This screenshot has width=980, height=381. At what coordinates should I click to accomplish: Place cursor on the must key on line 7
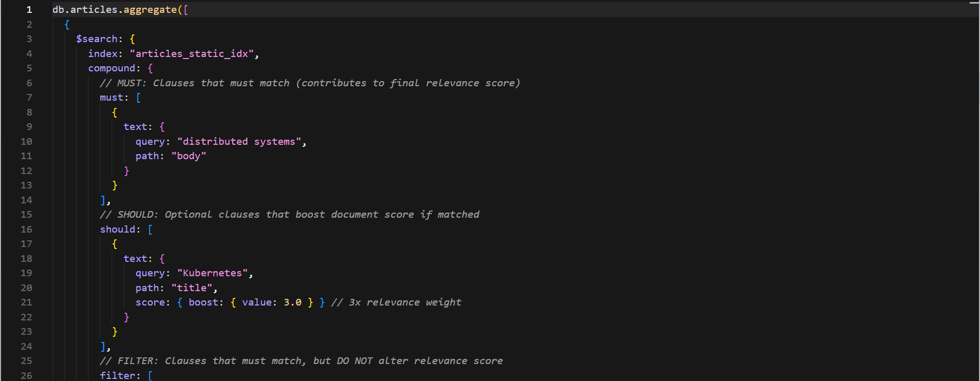(111, 98)
